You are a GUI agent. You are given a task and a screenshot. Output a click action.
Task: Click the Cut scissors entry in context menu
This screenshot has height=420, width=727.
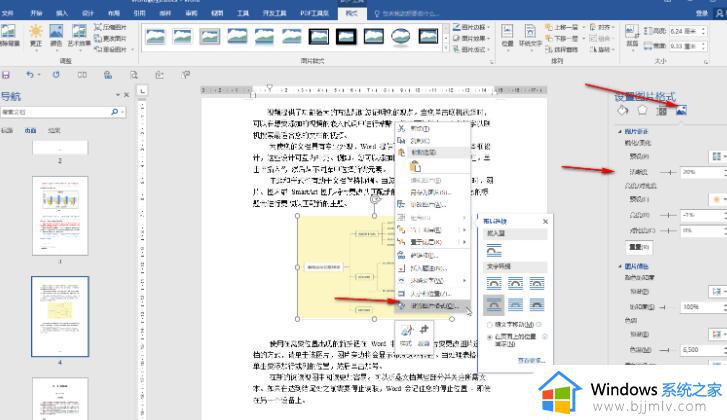pyautogui.click(x=431, y=128)
